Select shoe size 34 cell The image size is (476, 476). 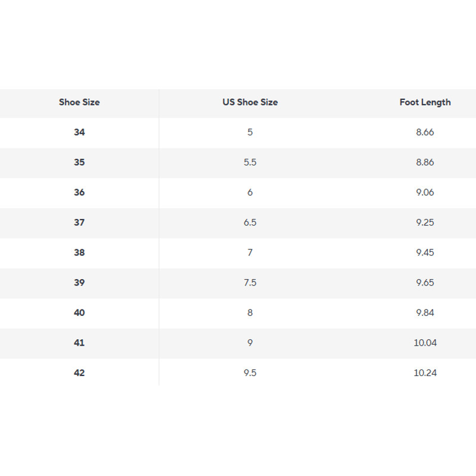(x=79, y=132)
